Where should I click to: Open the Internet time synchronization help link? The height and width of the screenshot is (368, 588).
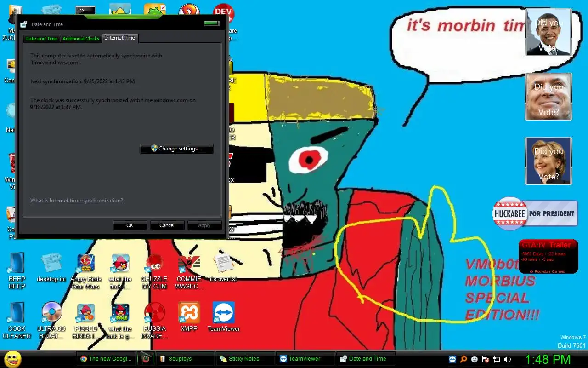pyautogui.click(x=77, y=201)
